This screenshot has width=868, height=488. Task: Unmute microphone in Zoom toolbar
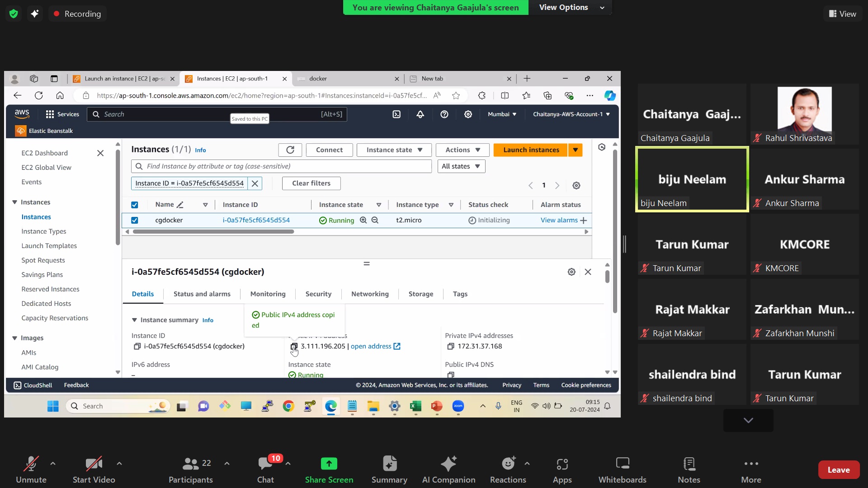coord(31,469)
